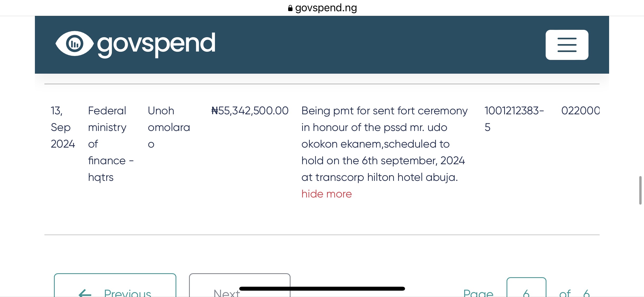
Task: Click the vertical scrollbar thumb
Action: (x=640, y=190)
